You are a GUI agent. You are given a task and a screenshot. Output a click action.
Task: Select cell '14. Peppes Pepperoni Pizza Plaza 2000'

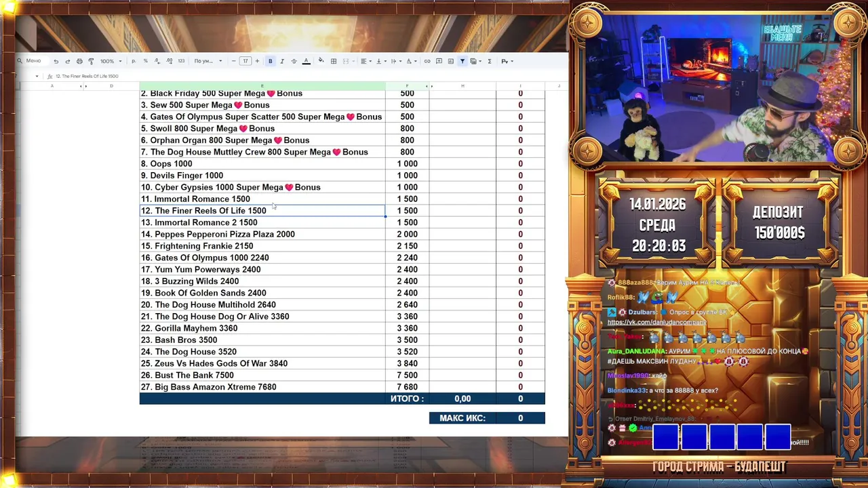point(262,235)
